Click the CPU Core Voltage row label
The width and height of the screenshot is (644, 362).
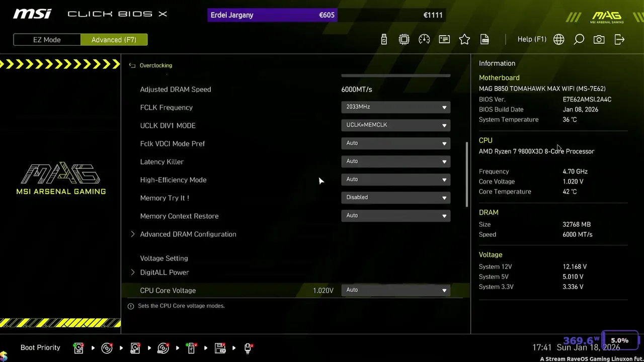point(168,291)
